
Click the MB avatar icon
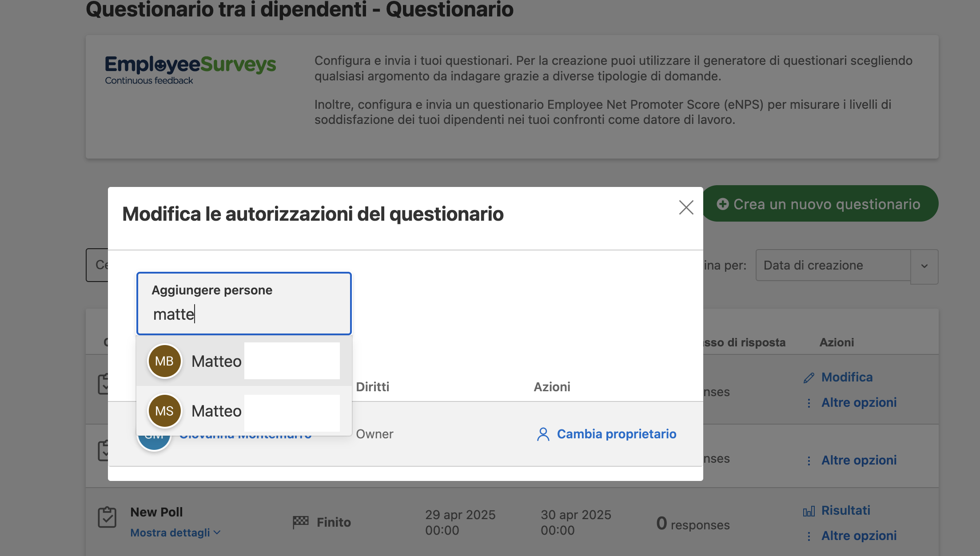(x=164, y=361)
